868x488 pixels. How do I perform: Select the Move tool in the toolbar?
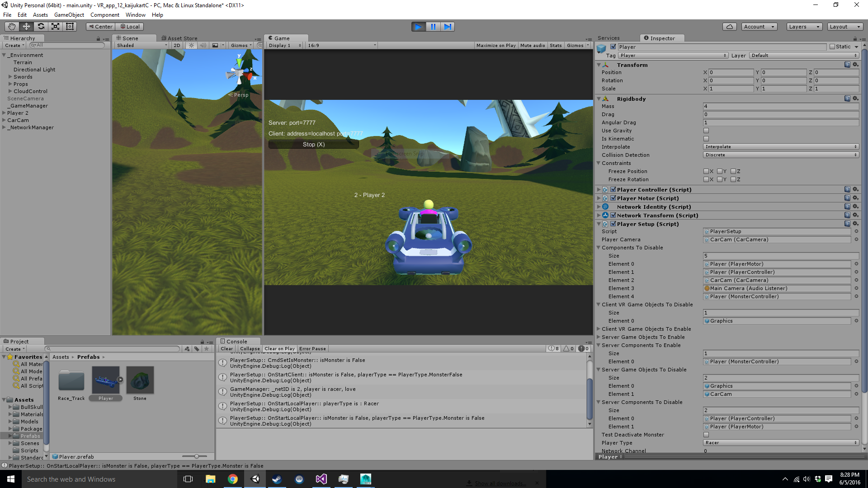click(26, 26)
